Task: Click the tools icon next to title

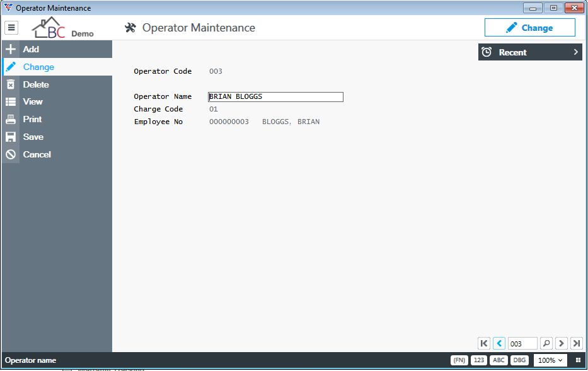Action: point(130,28)
